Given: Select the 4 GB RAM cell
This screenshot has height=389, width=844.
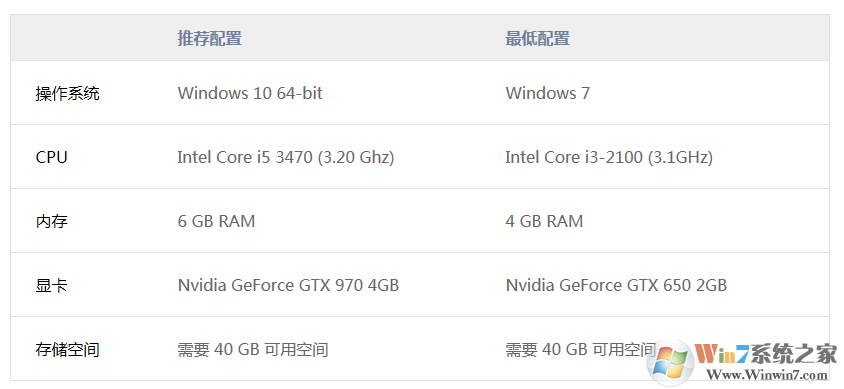Looking at the screenshot, I should (544, 221).
